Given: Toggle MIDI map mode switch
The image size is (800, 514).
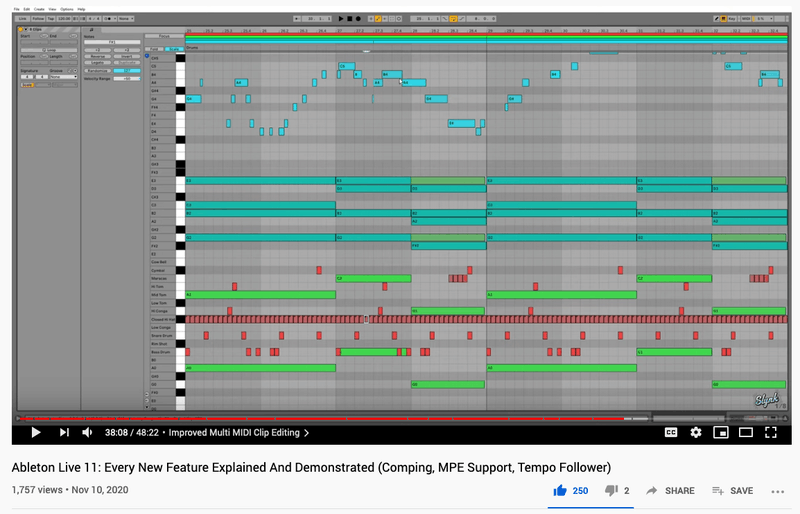Looking at the screenshot, I should (x=746, y=19).
